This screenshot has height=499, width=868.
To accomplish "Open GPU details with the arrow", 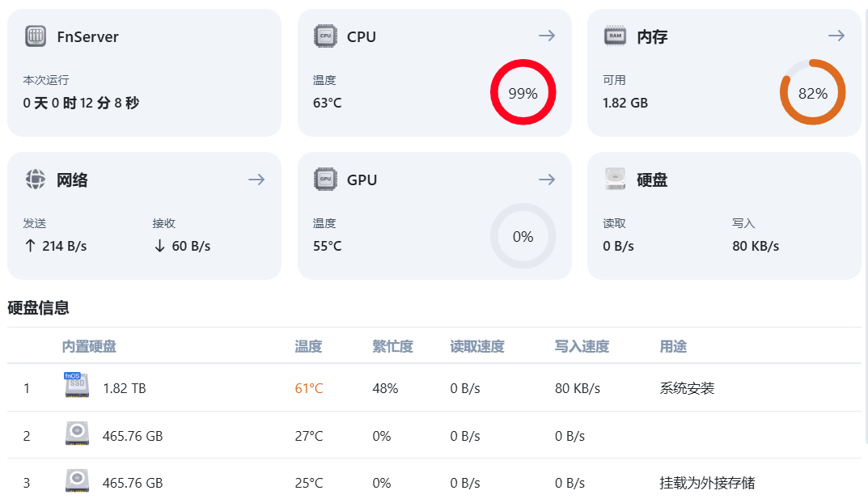I will pyautogui.click(x=547, y=180).
